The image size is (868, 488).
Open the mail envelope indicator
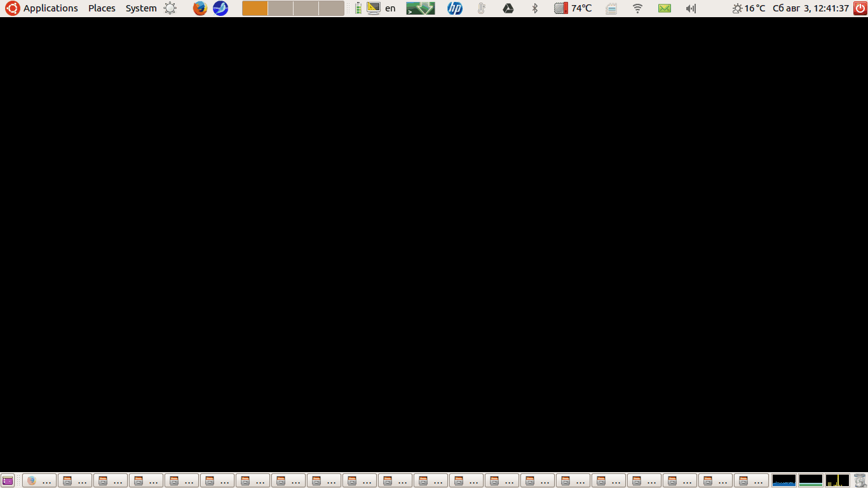point(665,8)
